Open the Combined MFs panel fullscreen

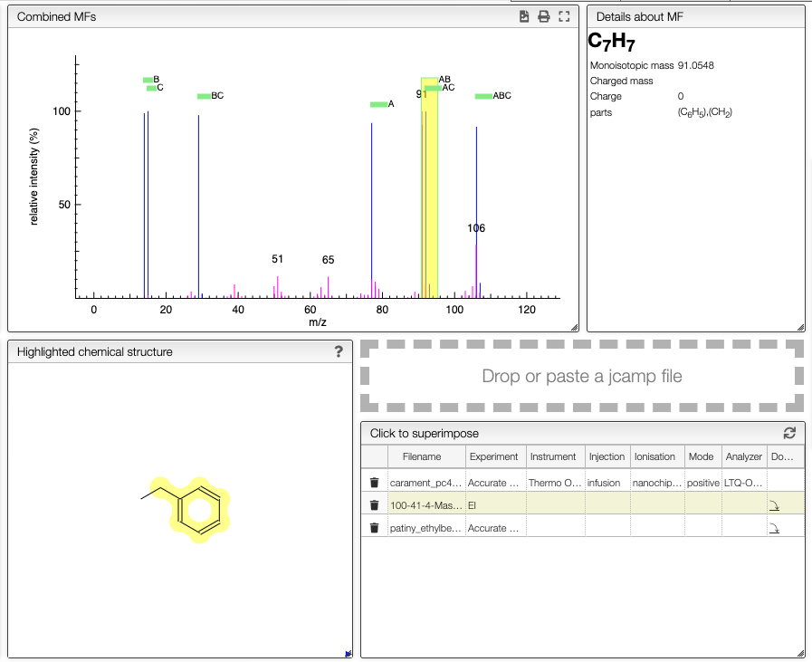(564, 16)
